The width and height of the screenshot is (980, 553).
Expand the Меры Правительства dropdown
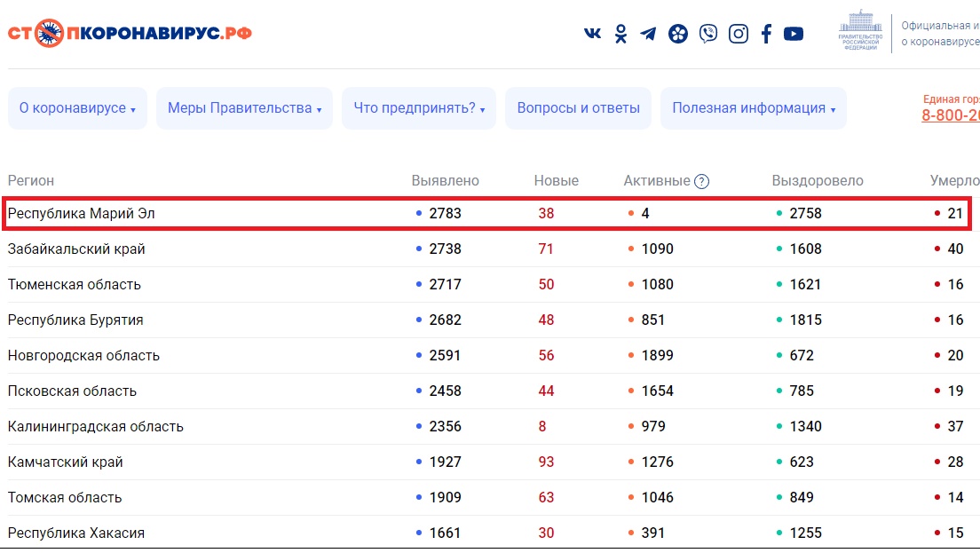(x=244, y=108)
